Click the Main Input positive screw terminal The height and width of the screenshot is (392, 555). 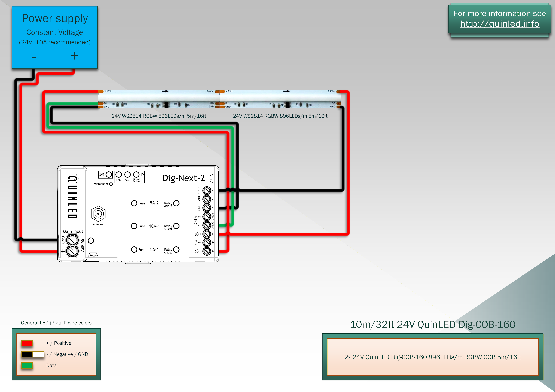pos(72,251)
